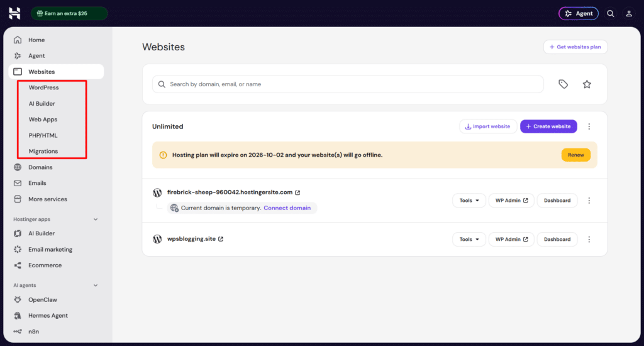
Task: Open wpsblogging.site three-dot menu
Action: click(x=589, y=239)
